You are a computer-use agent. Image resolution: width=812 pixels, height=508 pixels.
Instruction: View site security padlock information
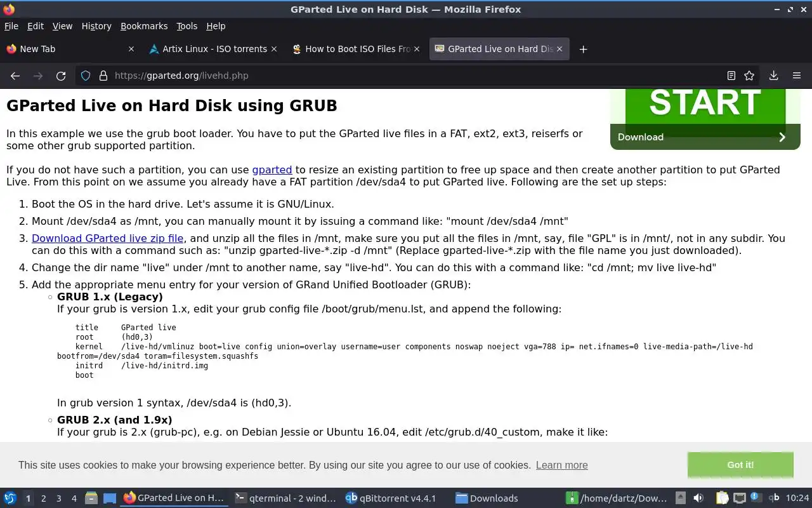pos(103,76)
